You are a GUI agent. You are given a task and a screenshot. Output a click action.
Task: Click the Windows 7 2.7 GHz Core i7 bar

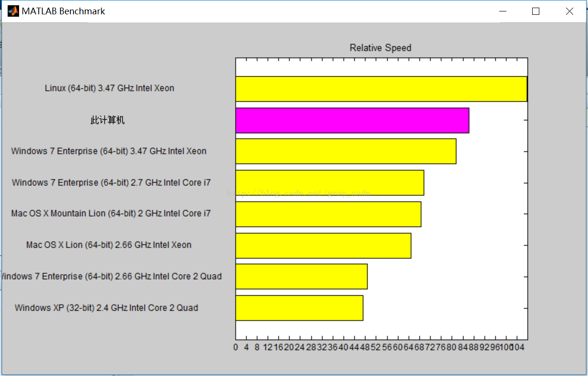pos(330,183)
